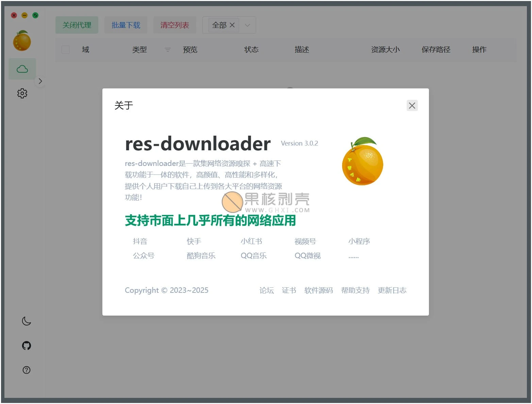
Task: Select the 状态 column header
Action: click(251, 49)
